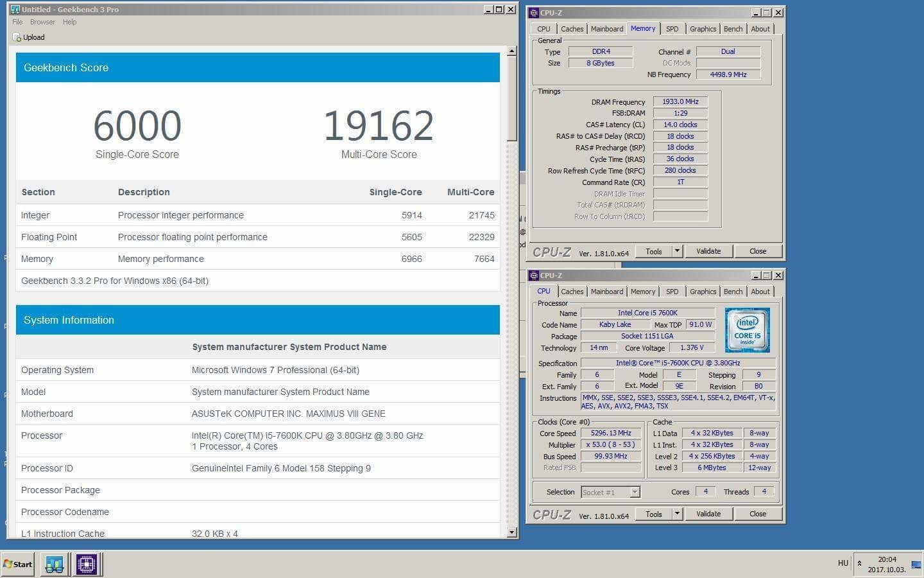The width and height of the screenshot is (924, 578).
Task: Open SPD tab in lower CPU-Z window
Action: [x=672, y=292]
